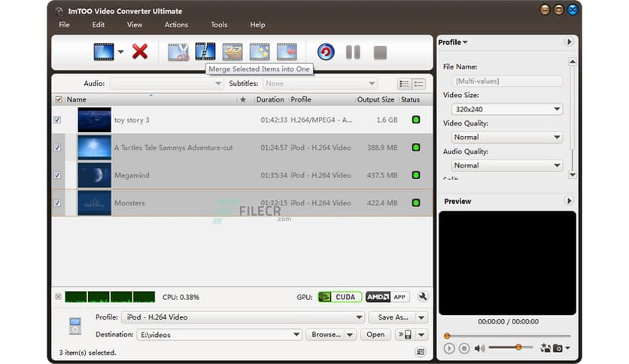This screenshot has height=364, width=629.
Task: Click the Profile panel title dropdown
Action: coord(453,42)
